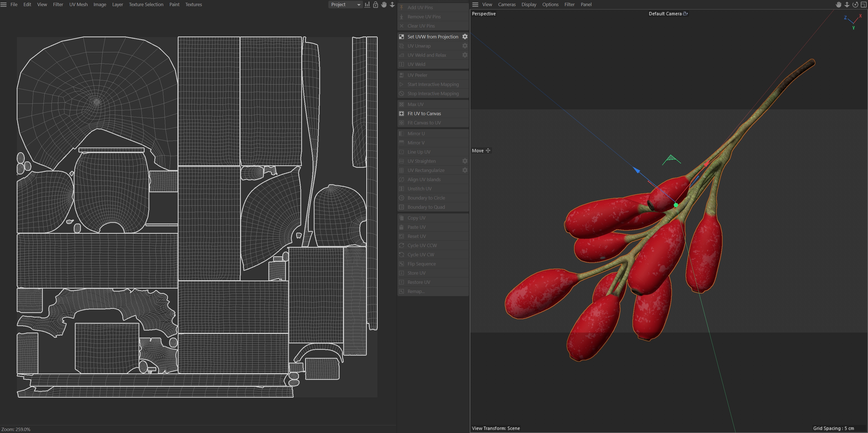
Task: Open the Cameras menu in viewport
Action: coord(506,4)
